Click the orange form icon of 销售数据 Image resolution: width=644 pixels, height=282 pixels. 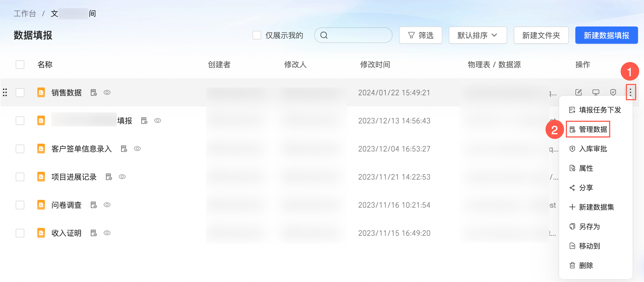pyautogui.click(x=41, y=92)
